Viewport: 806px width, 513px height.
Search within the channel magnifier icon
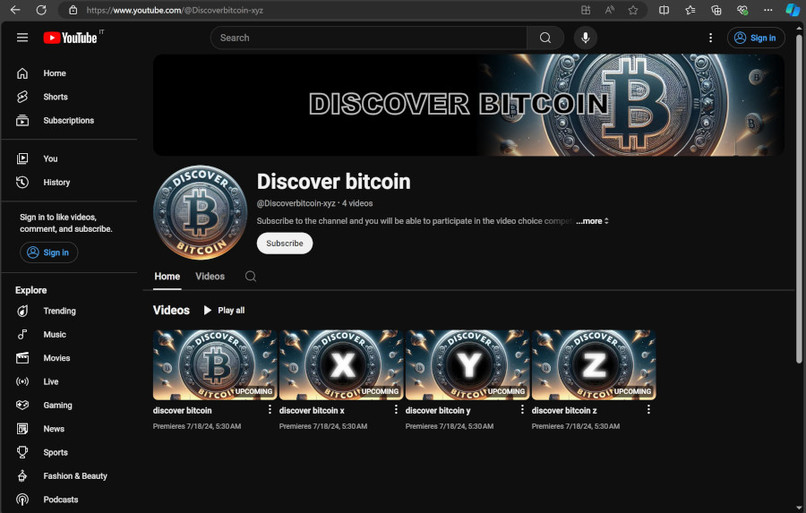250,277
